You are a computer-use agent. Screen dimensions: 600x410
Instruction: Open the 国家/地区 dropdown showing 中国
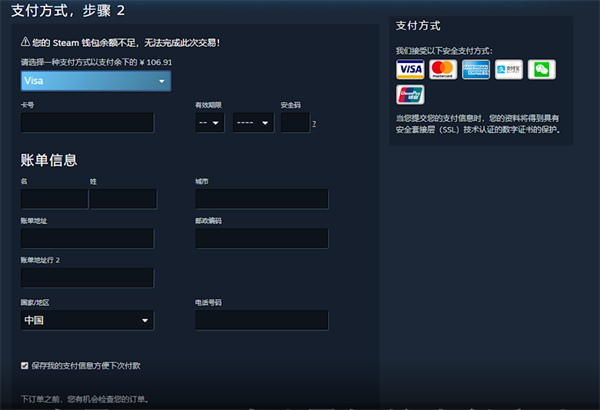(87, 320)
